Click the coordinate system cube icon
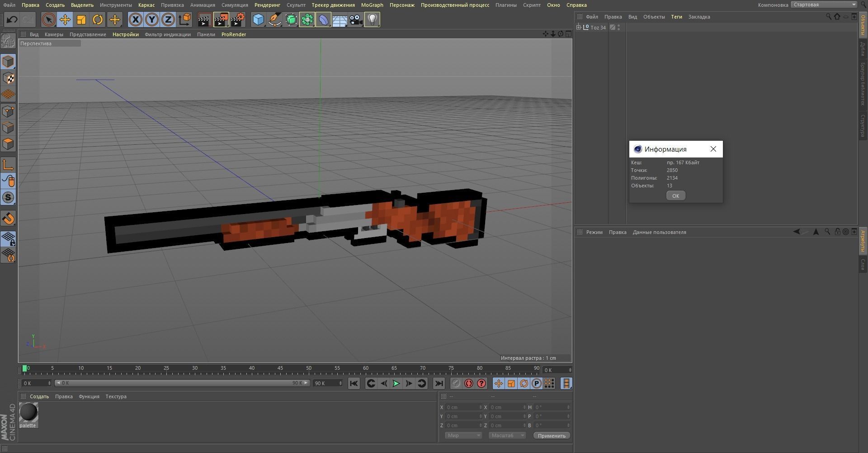868x453 pixels. click(185, 19)
